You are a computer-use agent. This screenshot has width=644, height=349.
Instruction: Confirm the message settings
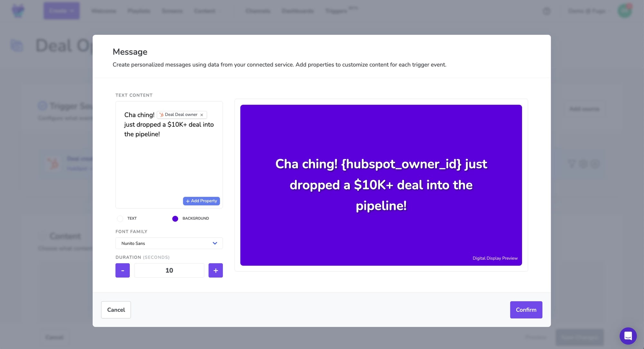click(526, 310)
